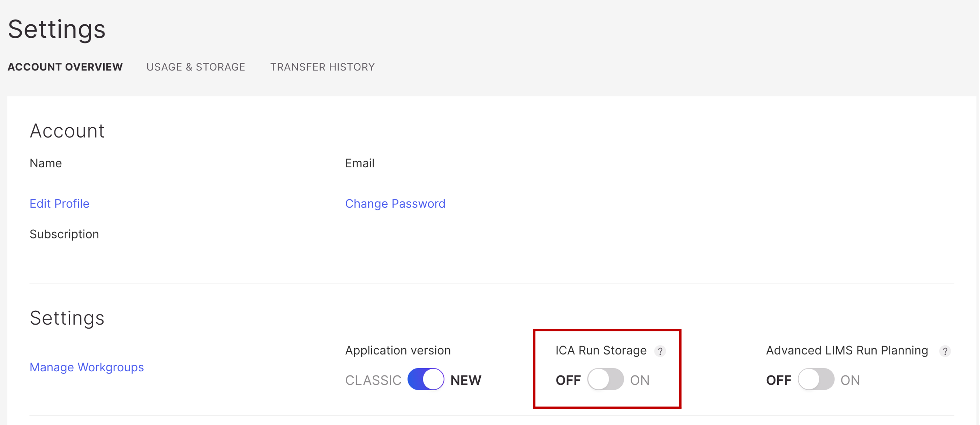The height and width of the screenshot is (425, 980).
Task: Click OFF label for Advanced LIMS Run Planning
Action: [x=779, y=380]
